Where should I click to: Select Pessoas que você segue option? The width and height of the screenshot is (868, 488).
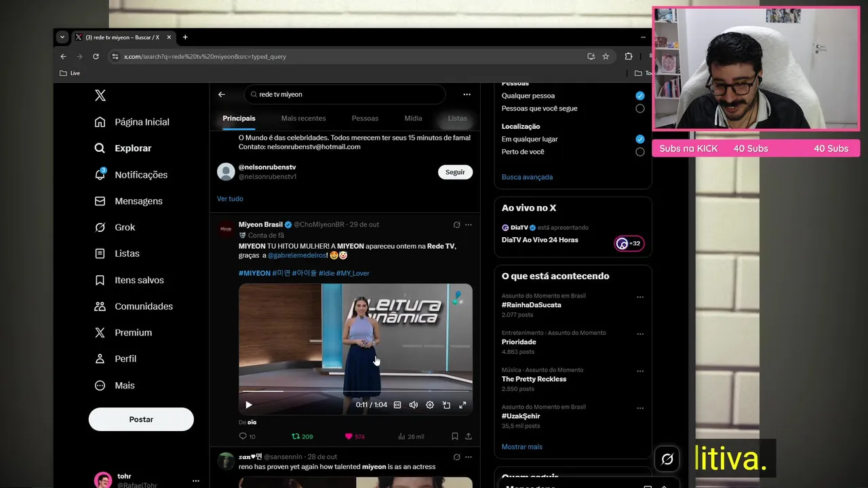point(639,108)
